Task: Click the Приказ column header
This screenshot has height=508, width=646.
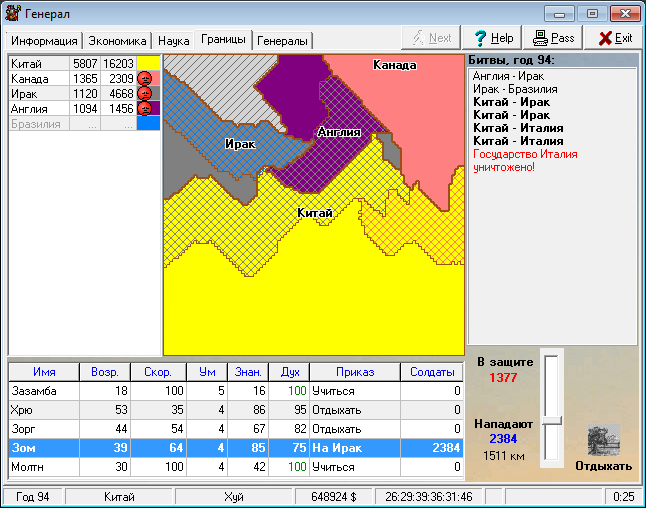Action: tap(355, 372)
